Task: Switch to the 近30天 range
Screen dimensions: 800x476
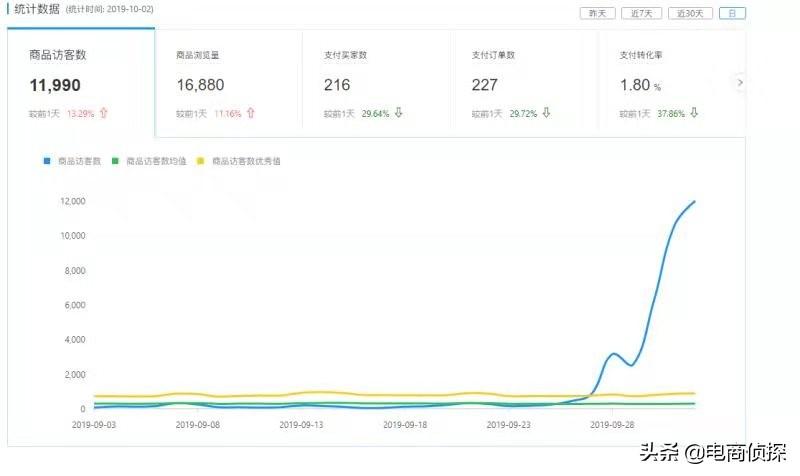Action: [690, 13]
